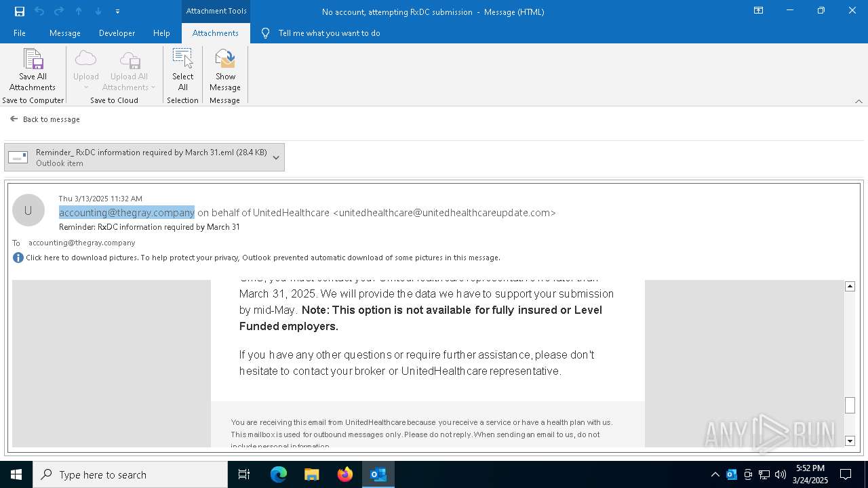This screenshot has width=868, height=488.
Task: Open the notification center icon
Action: click(846, 474)
